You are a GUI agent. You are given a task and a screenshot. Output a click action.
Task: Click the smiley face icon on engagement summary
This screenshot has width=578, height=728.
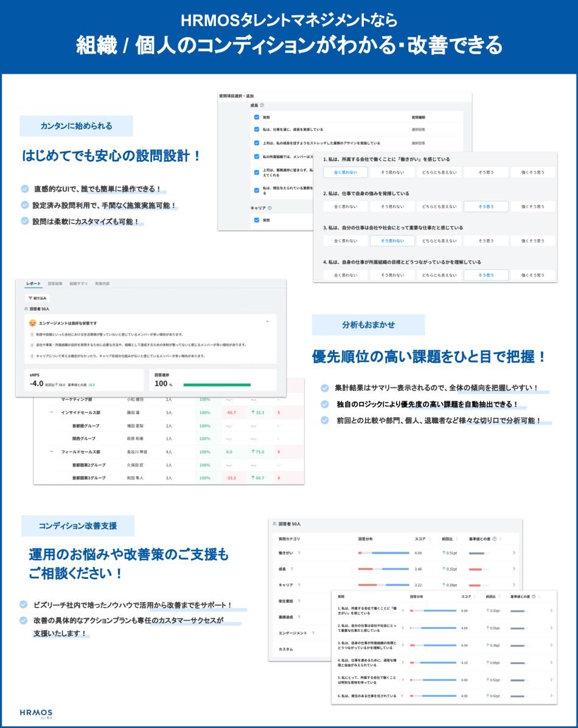(x=32, y=323)
